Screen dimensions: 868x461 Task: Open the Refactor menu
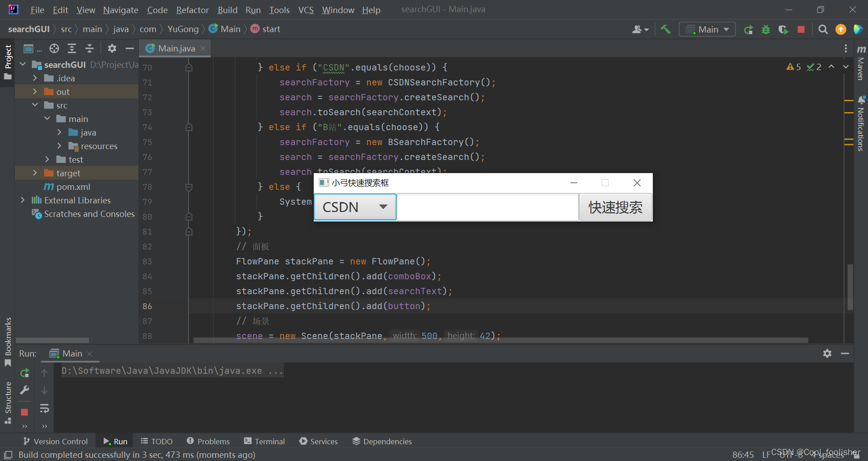tap(192, 10)
